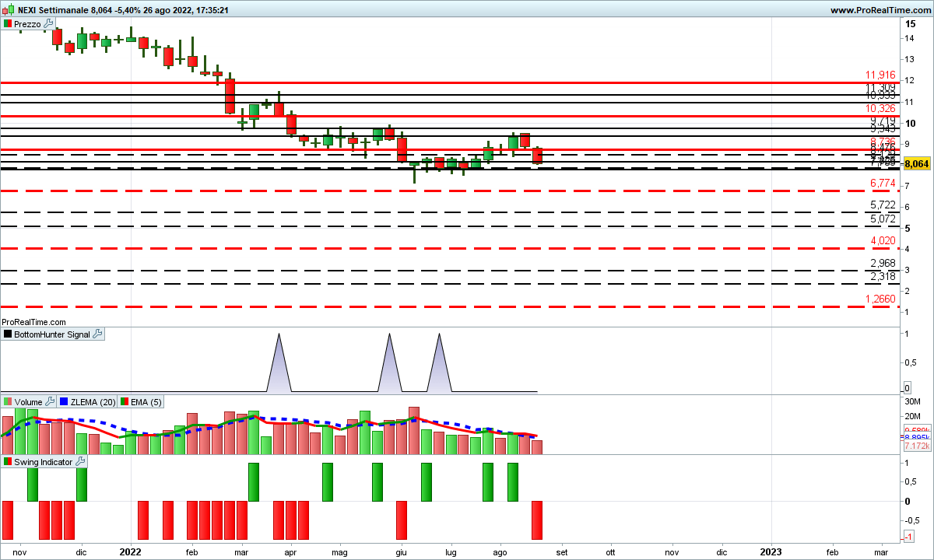934x560 pixels.
Task: Click the EMA (5) color swatch
Action: point(125,401)
